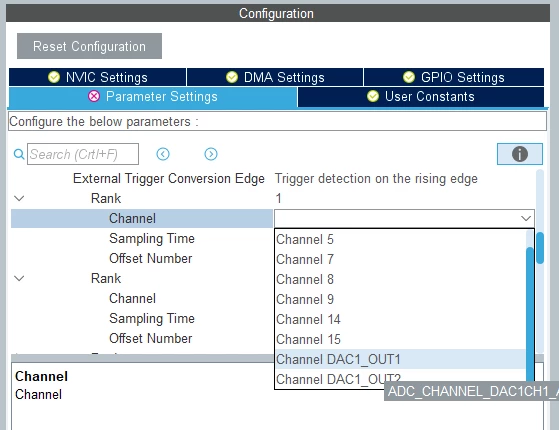Image resolution: width=559 pixels, height=430 pixels.
Task: Focus the Search (Ctrl+F) field
Action: tap(83, 154)
